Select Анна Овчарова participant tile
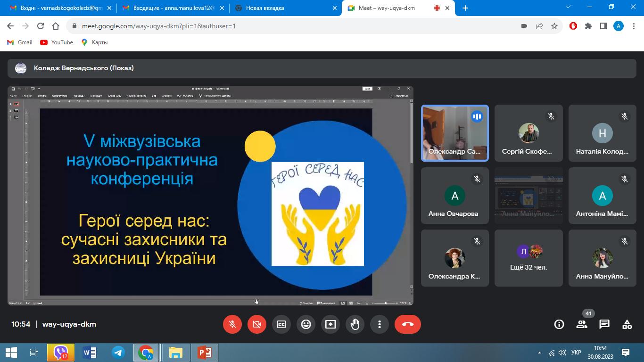Screen dimensions: 644x362 click(x=455, y=196)
